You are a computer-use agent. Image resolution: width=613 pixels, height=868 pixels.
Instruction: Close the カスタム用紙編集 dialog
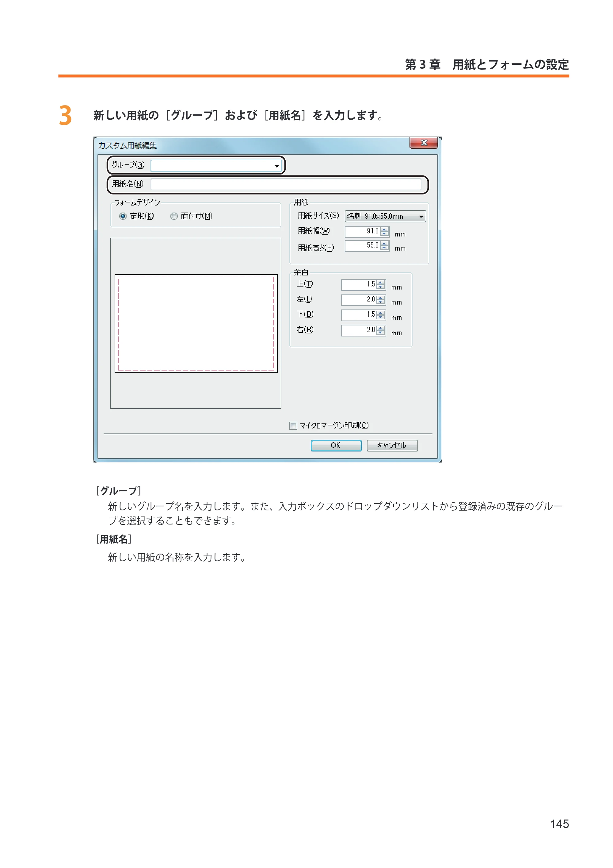pyautogui.click(x=424, y=143)
